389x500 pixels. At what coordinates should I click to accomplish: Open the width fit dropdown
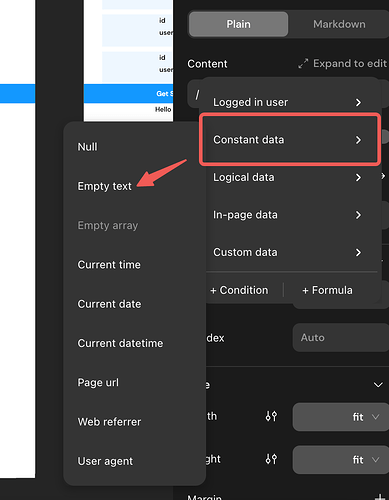click(x=341, y=417)
